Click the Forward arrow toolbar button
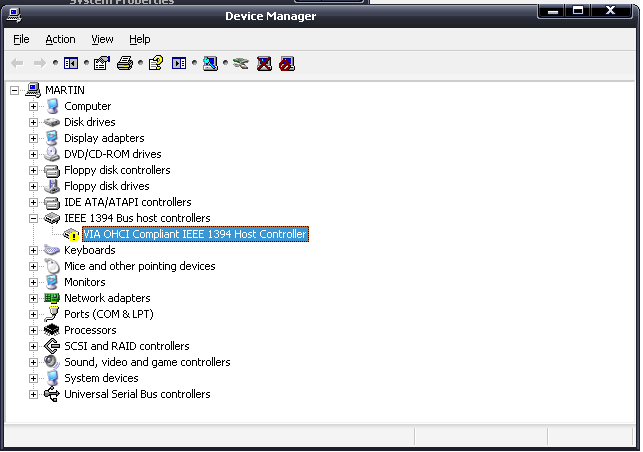The height and width of the screenshot is (452, 643). tap(40, 63)
